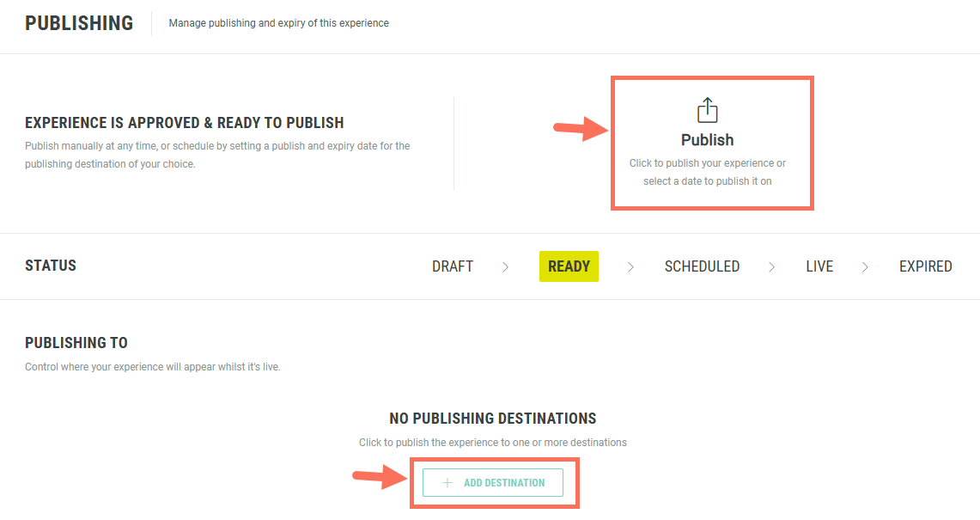Click the red arrow pointing at Publish
980x520 pixels.
click(x=581, y=129)
